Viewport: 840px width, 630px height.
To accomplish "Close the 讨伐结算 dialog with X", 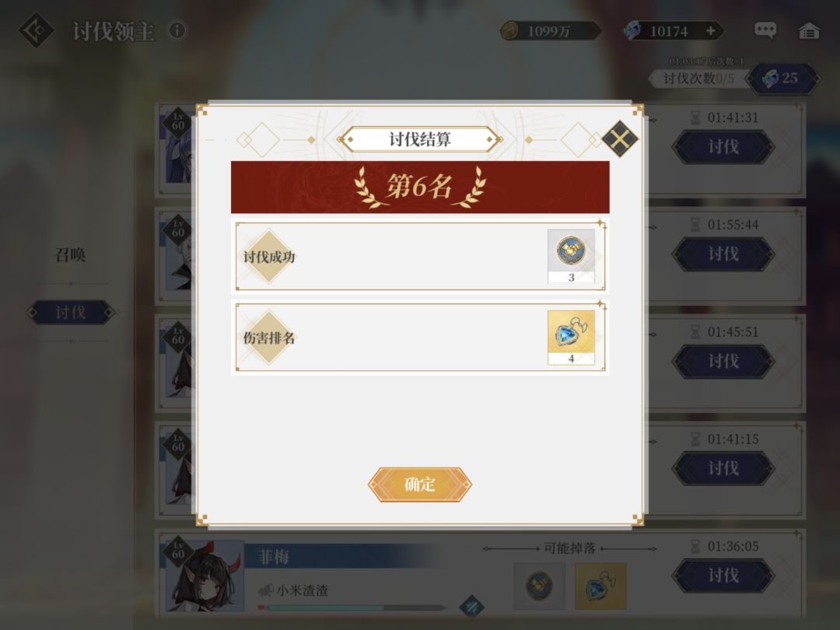I will coord(620,138).
